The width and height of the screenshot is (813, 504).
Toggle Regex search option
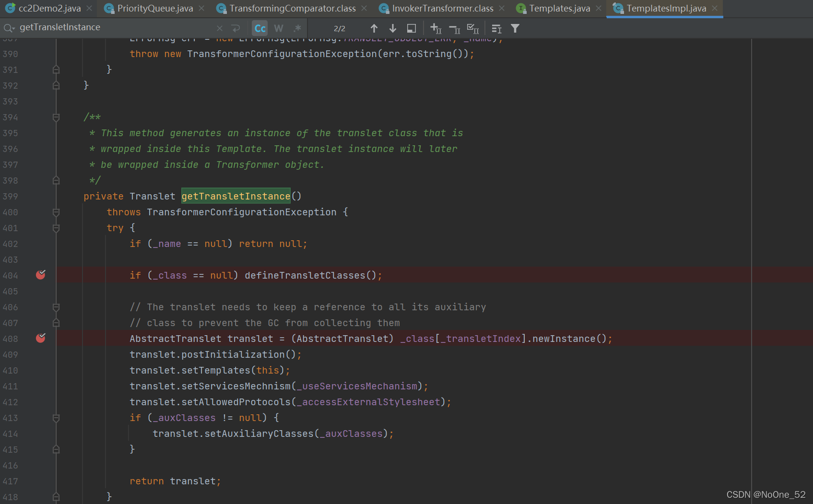coord(297,28)
